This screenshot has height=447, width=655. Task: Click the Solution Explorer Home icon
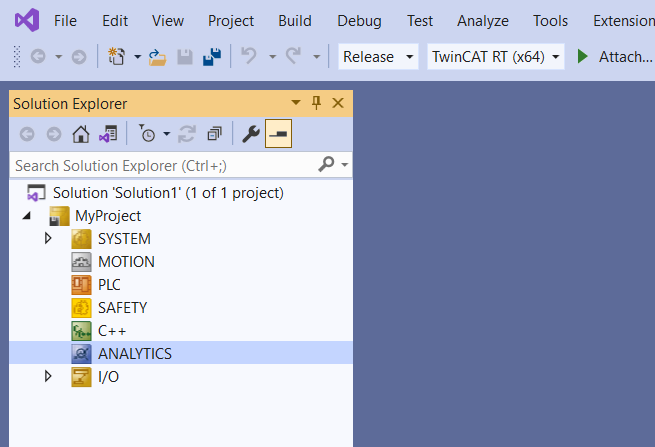[x=81, y=134]
